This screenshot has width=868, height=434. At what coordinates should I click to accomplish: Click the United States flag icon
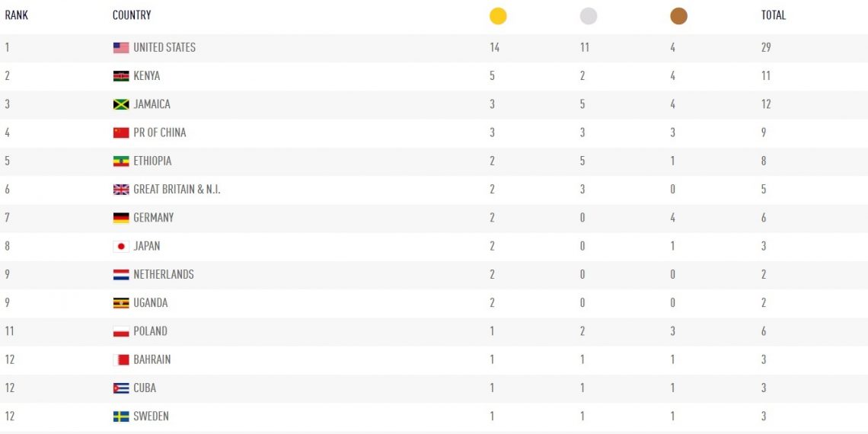121,47
